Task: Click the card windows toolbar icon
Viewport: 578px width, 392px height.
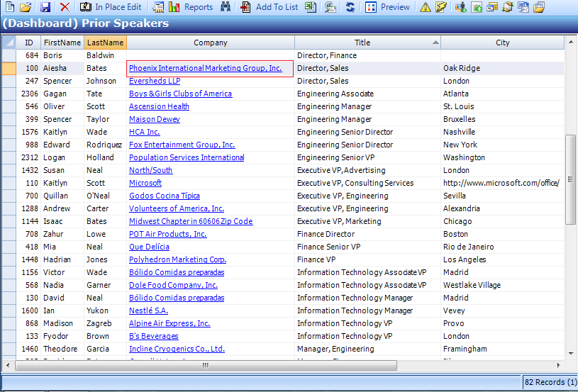Action: coord(492,6)
